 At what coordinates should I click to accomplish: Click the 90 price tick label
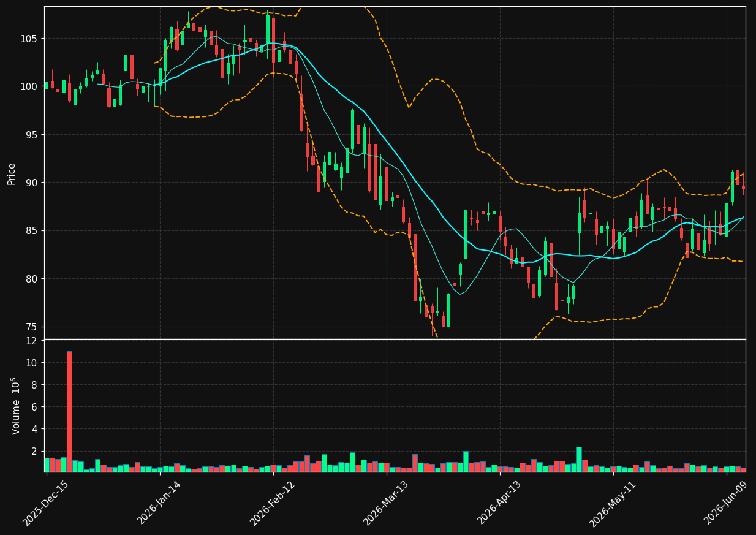click(x=32, y=183)
